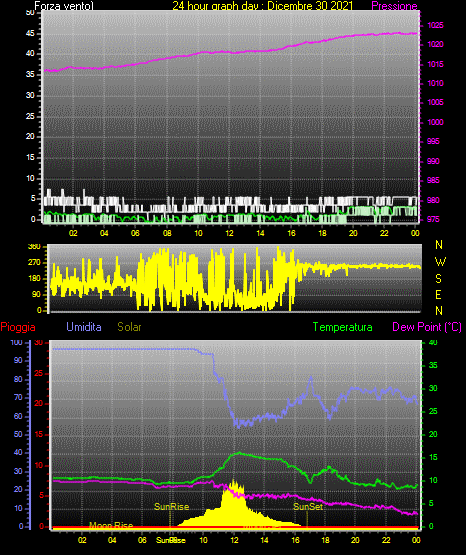Click the green Temperatura legend label
466x555 pixels.
[x=343, y=327]
